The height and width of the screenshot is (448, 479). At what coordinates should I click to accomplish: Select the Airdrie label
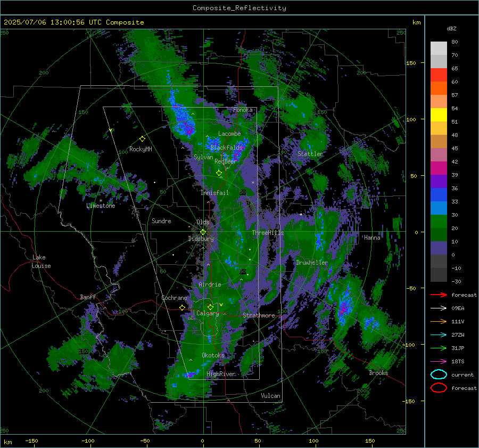[210, 284]
